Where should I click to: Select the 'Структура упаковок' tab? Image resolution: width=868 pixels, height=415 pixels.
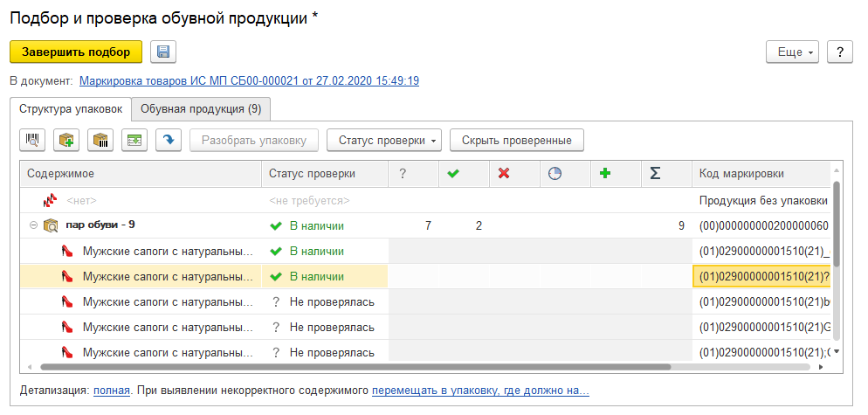click(x=71, y=109)
